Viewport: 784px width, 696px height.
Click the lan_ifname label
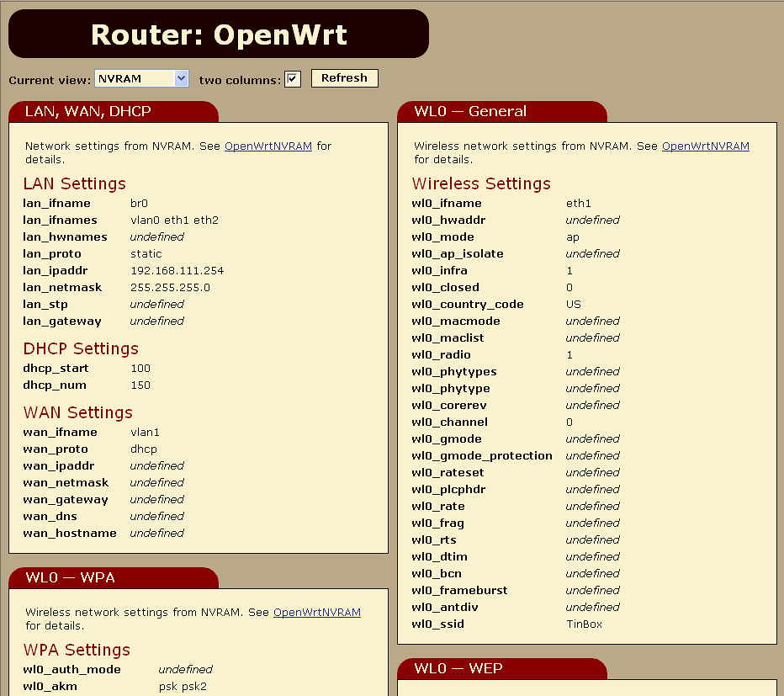tap(56, 204)
